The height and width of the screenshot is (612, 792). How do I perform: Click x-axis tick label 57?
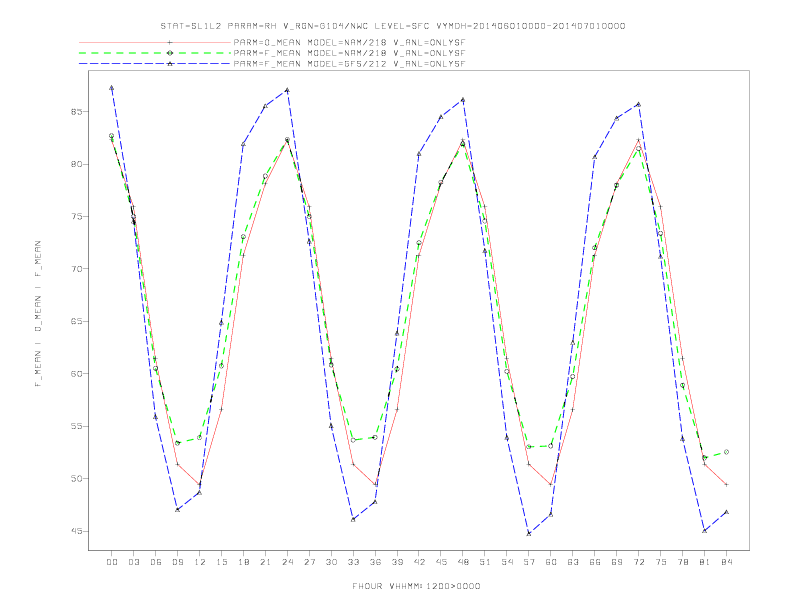coord(529,562)
